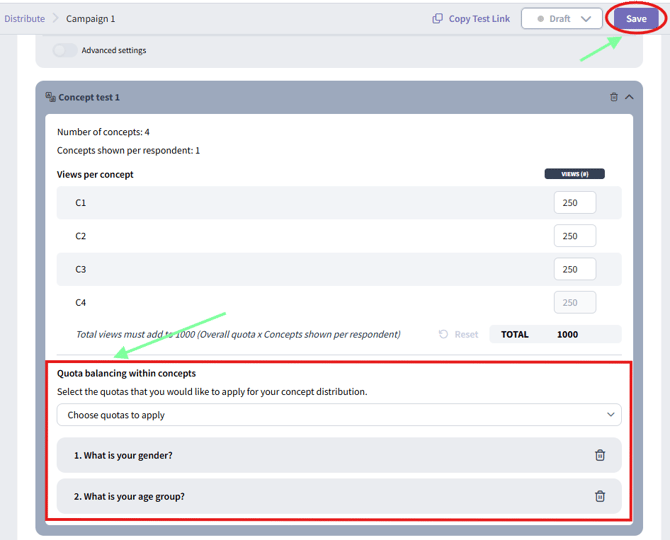Click the disabled C4 views field
This screenshot has height=540, width=670.
[x=574, y=302]
